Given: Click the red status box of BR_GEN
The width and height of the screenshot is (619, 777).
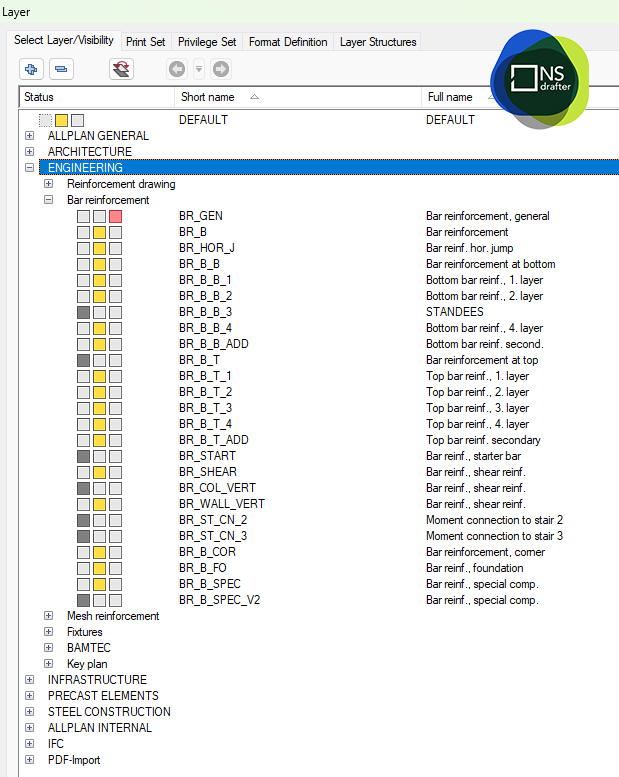Looking at the screenshot, I should tap(115, 216).
